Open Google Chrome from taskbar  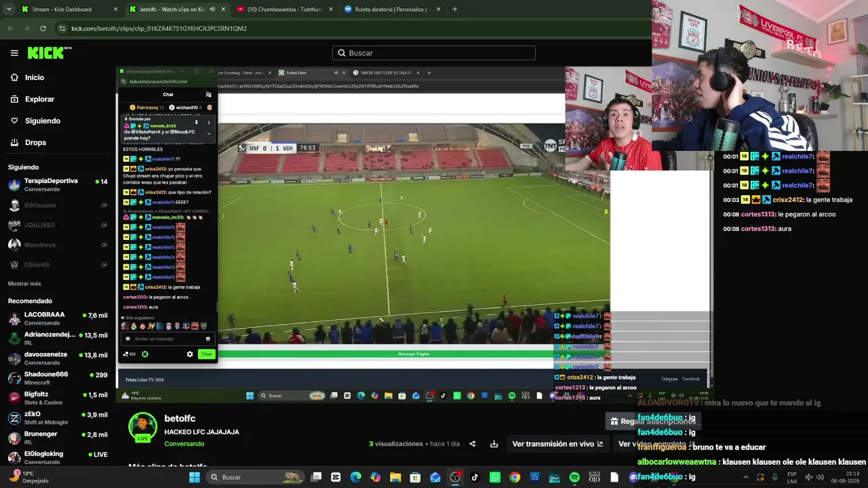click(x=515, y=477)
